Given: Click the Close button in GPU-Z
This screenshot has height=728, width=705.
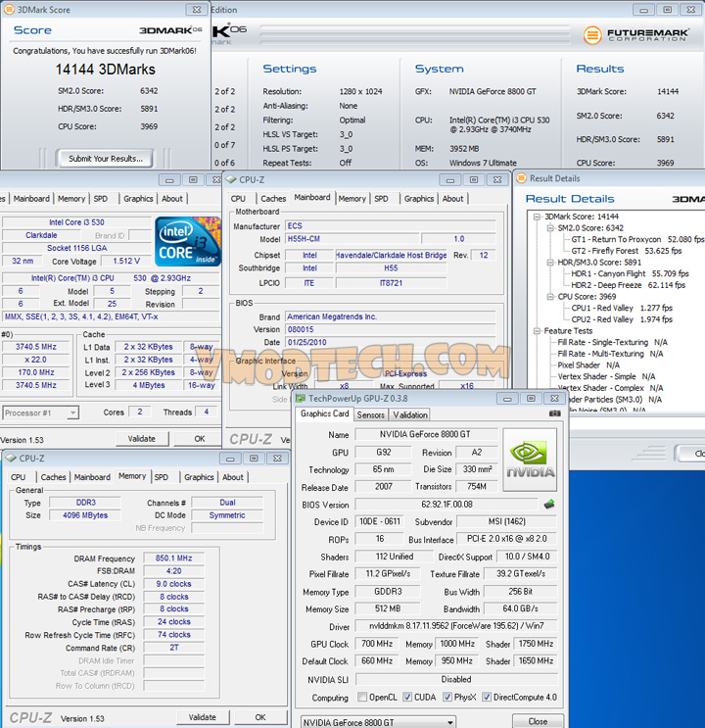Looking at the screenshot, I should tap(538, 721).
